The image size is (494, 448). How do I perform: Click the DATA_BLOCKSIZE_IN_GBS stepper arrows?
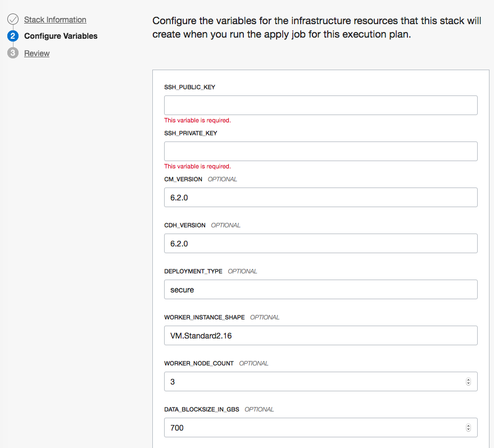(x=469, y=428)
